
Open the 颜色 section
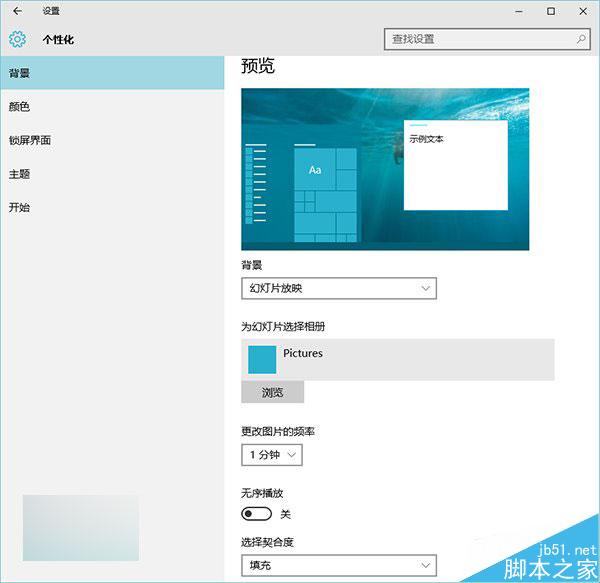coord(20,106)
